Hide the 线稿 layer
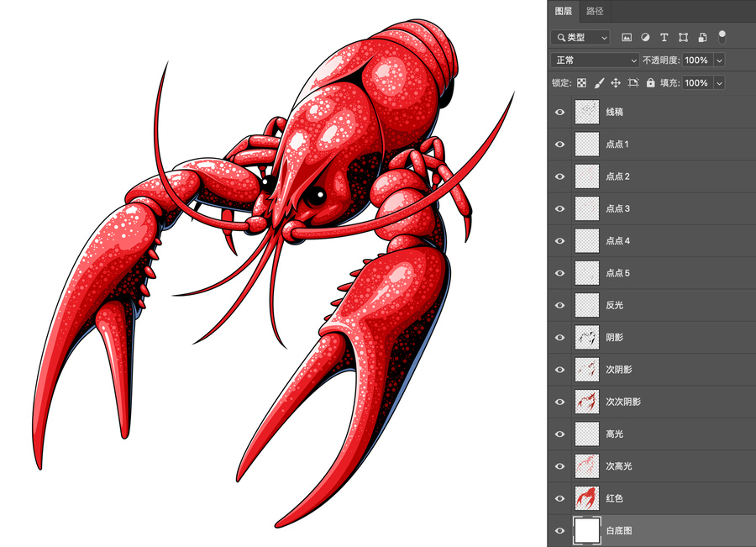 click(559, 112)
